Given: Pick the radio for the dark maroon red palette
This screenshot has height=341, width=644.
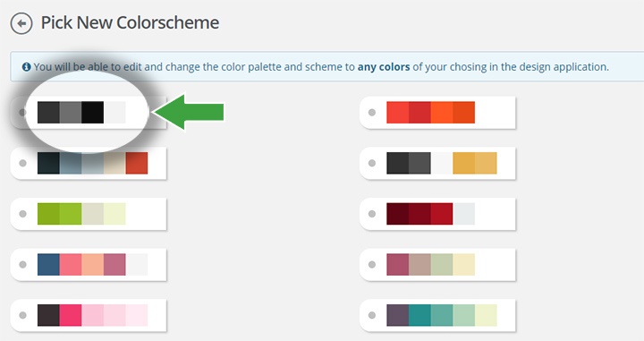Looking at the screenshot, I should [372, 214].
